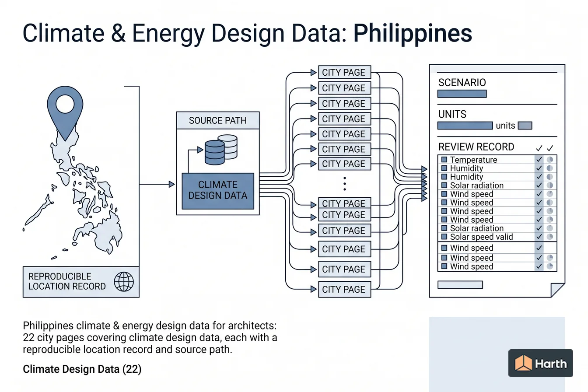Click the blue bar under SCENARIO
This screenshot has height=392, width=588.
[x=462, y=94]
